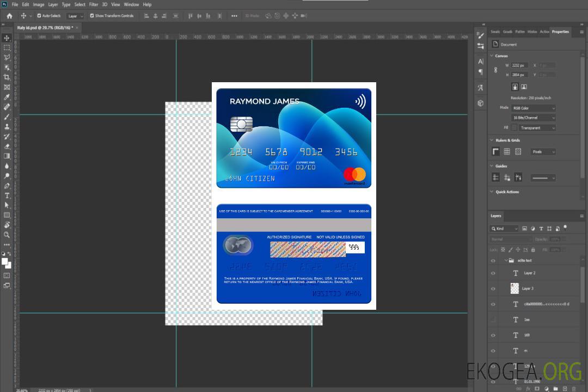Click the canvas Fill color swatch
588x392 pixels.
pos(514,128)
